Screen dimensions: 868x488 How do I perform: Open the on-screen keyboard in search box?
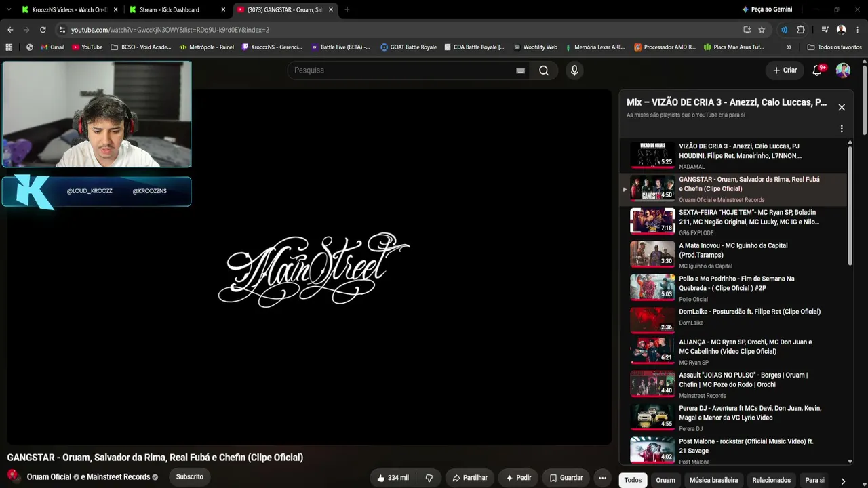[520, 70]
